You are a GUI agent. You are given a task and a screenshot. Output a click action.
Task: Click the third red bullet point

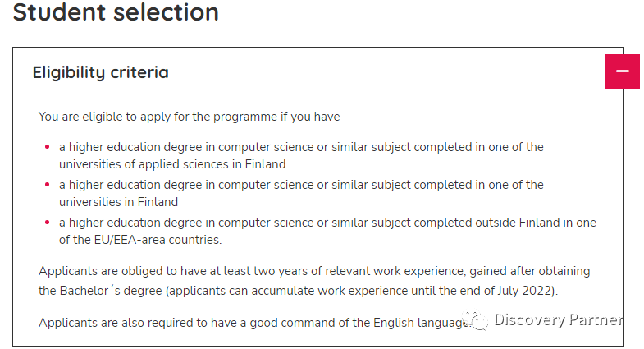click(x=48, y=223)
